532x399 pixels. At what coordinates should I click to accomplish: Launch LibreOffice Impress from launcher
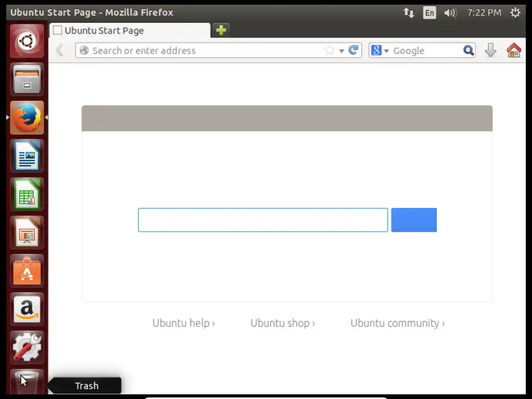point(27,233)
